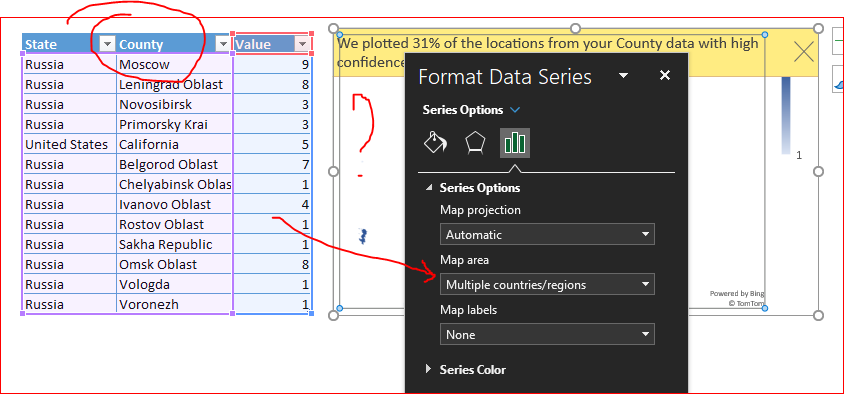Open the Fill & Line paint bucket tab

click(x=436, y=143)
